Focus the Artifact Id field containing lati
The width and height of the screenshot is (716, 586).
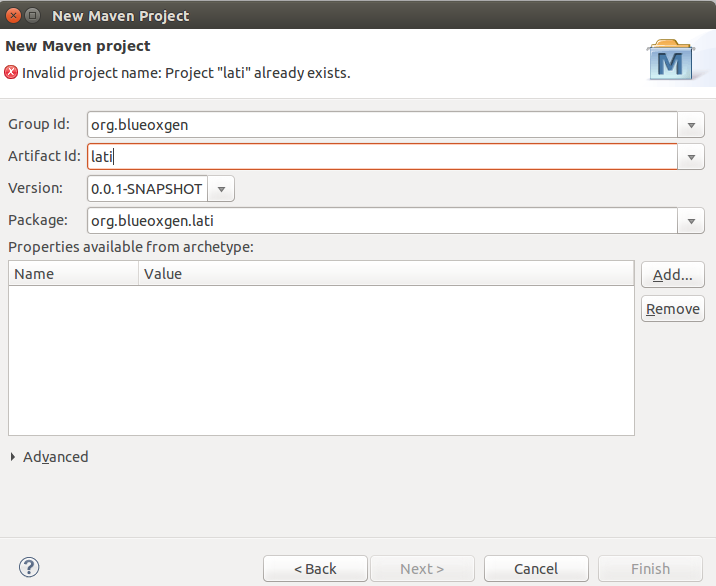(380, 157)
